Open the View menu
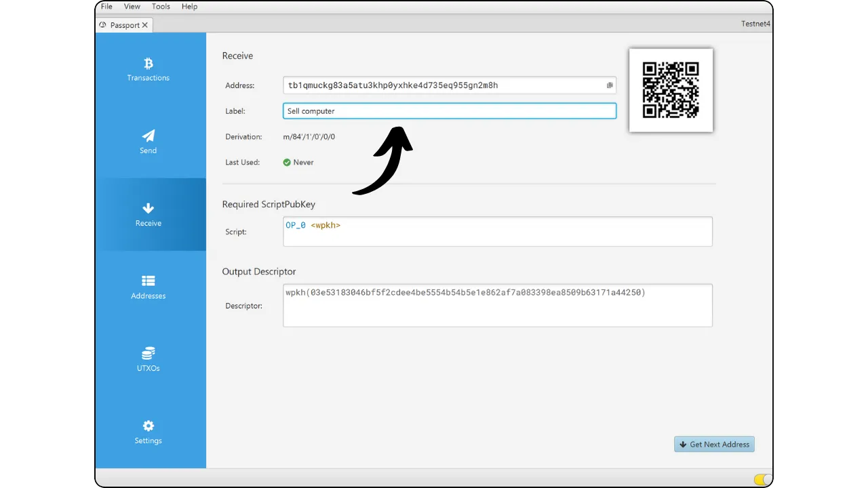 (x=132, y=6)
